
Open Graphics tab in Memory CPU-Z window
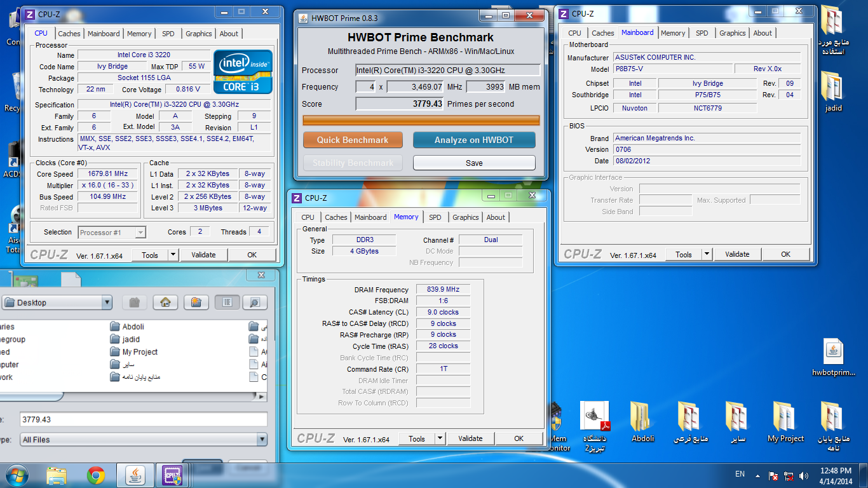[x=466, y=217]
